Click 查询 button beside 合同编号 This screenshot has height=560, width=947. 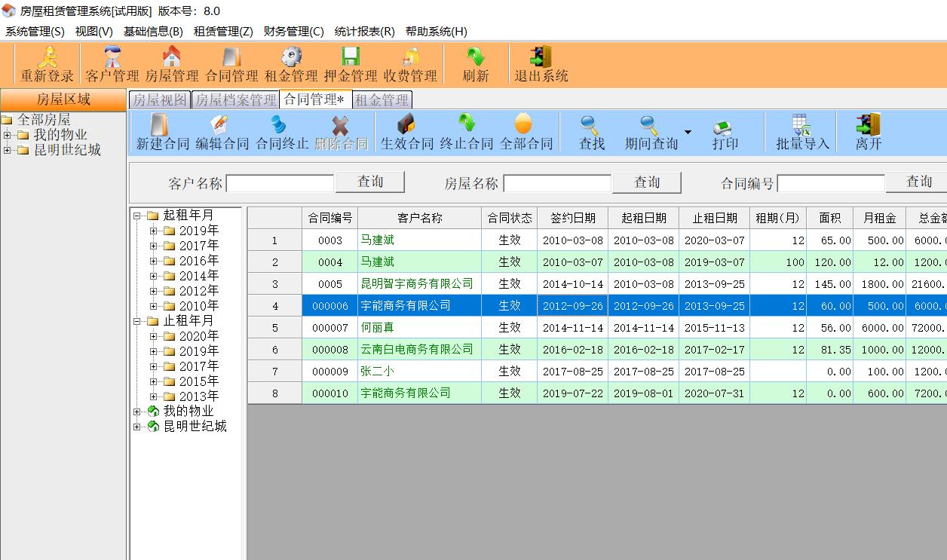pos(916,182)
